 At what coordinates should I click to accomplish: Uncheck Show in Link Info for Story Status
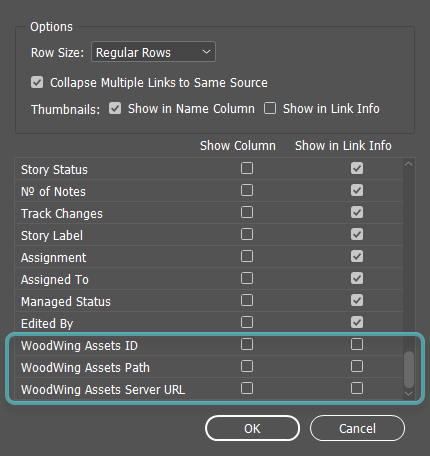click(x=357, y=168)
